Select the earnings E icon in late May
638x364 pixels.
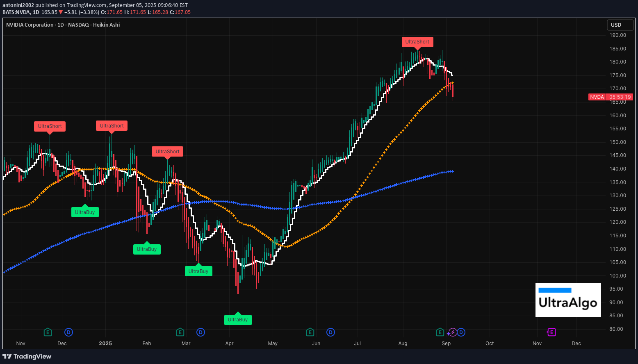(310, 332)
